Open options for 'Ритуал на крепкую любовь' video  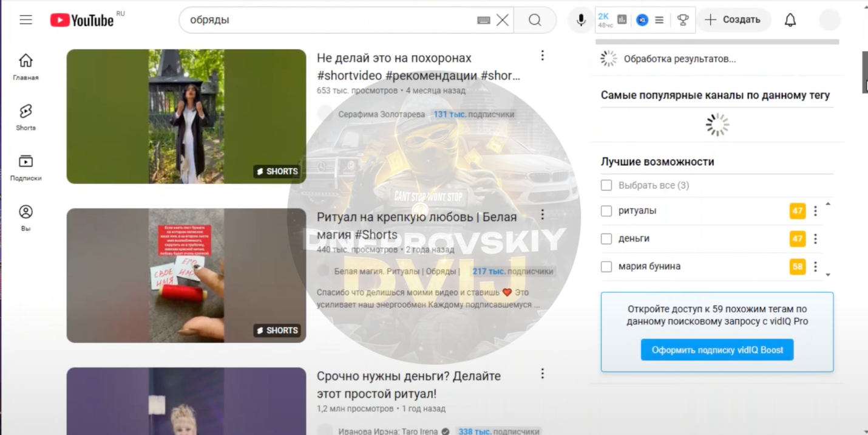pos(543,214)
